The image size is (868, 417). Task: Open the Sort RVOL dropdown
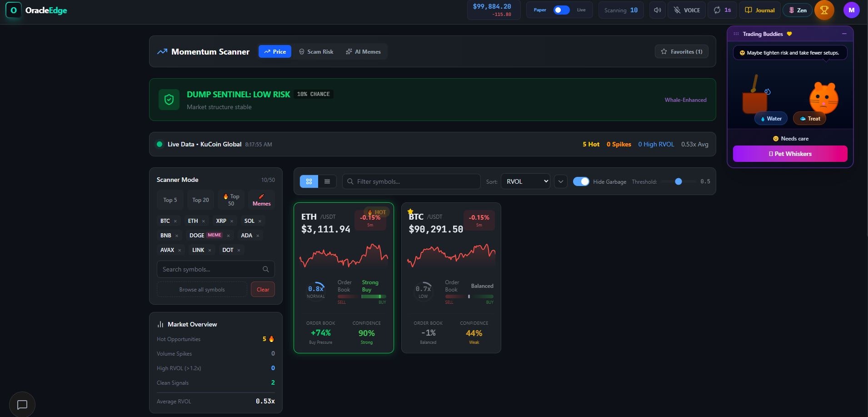coord(525,181)
